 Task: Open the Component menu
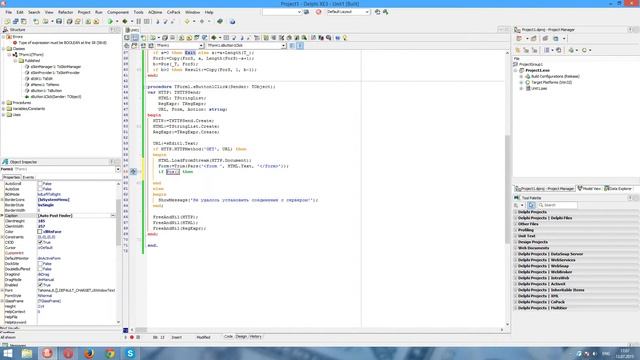[118, 12]
